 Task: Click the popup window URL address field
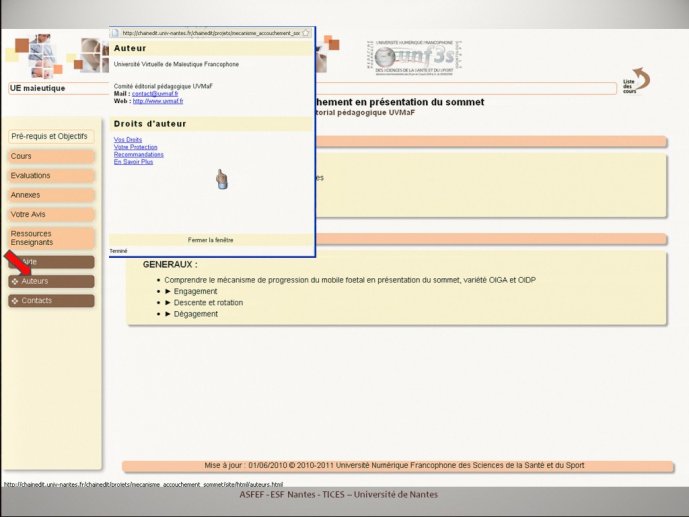click(x=211, y=33)
